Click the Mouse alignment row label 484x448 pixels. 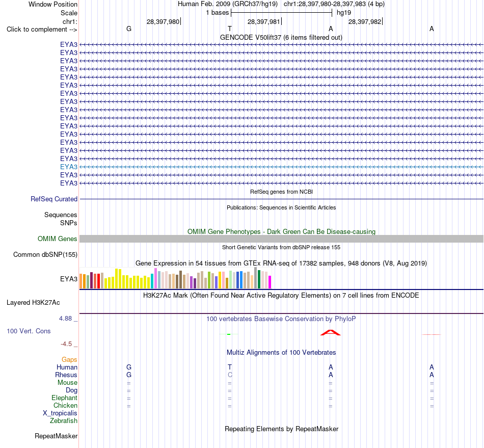coord(67,383)
